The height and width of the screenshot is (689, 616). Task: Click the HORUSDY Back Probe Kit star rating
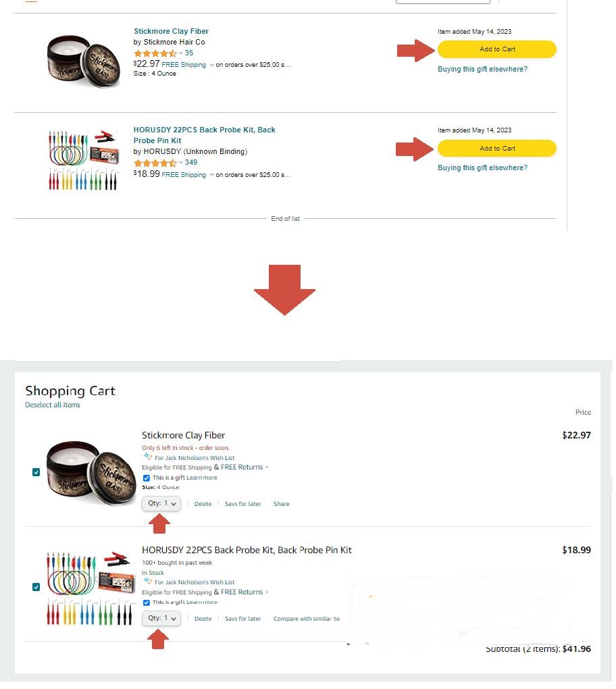pos(155,163)
